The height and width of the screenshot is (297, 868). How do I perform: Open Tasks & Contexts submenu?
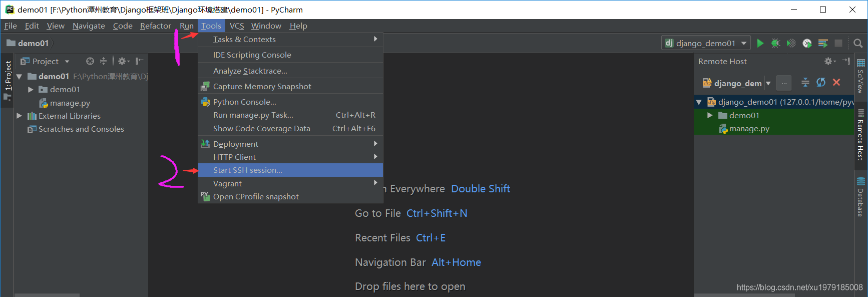click(291, 39)
